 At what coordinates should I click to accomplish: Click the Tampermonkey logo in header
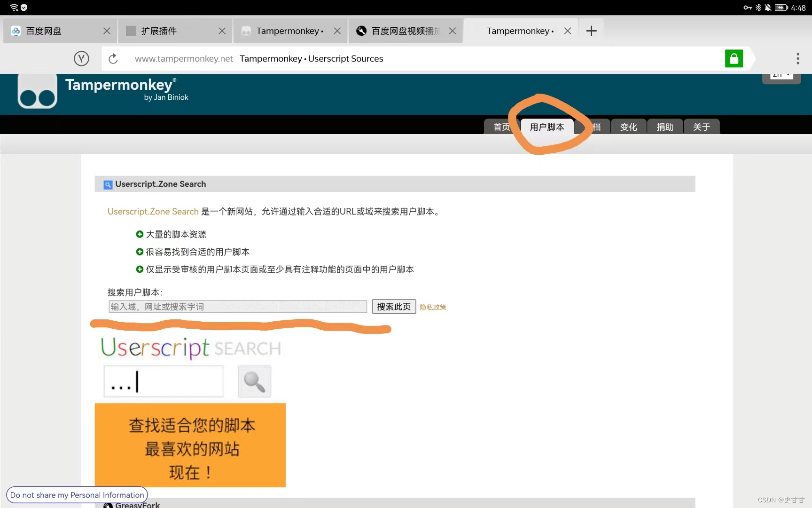point(38,91)
